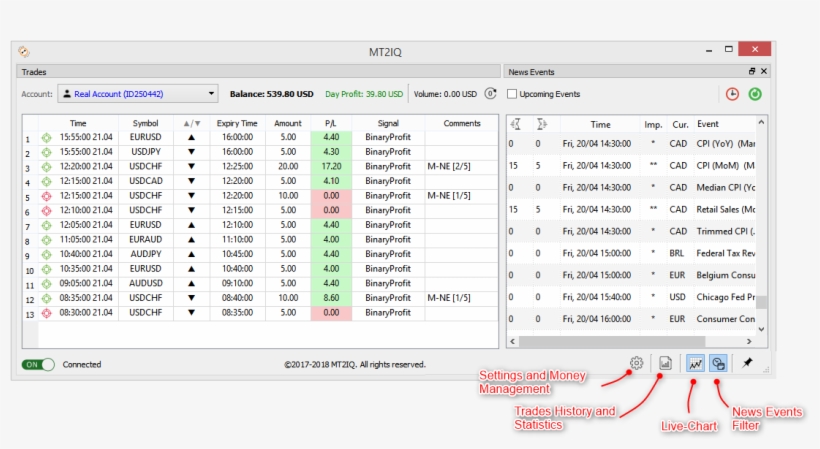Click the Belgium Consu news event

(725, 275)
